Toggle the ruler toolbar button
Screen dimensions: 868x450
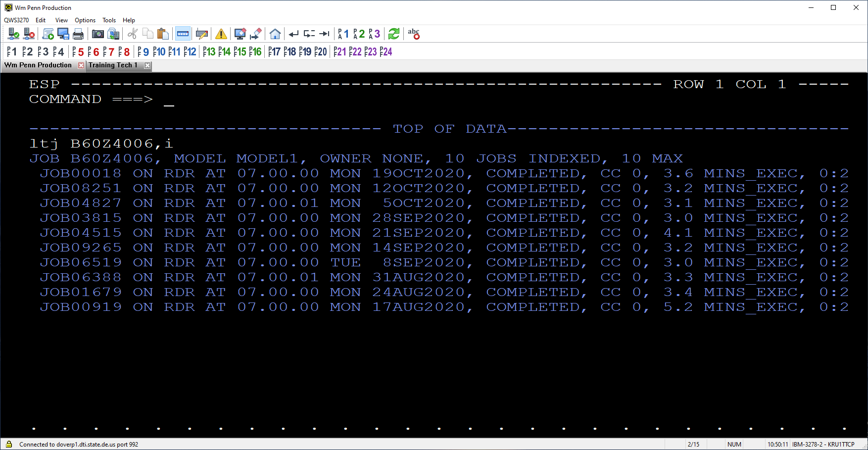click(x=183, y=34)
